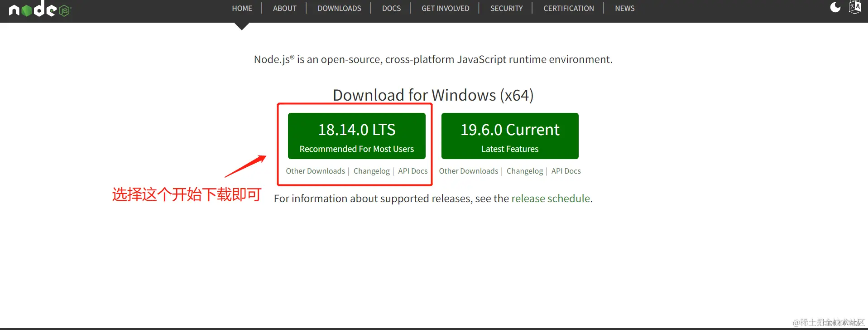View Changelog for 19.6.0 Current
Image resolution: width=868 pixels, height=330 pixels.
[x=525, y=171]
